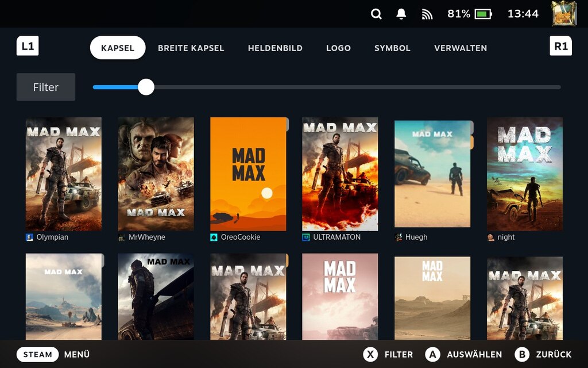Click the STEAM button in the bottom bar
Screen dimensions: 588x368
(37, 354)
